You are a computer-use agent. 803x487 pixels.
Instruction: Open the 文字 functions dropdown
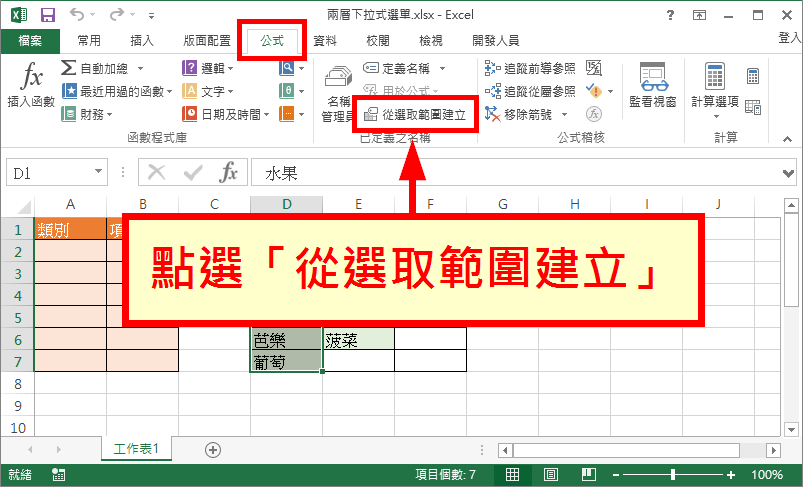pos(208,91)
